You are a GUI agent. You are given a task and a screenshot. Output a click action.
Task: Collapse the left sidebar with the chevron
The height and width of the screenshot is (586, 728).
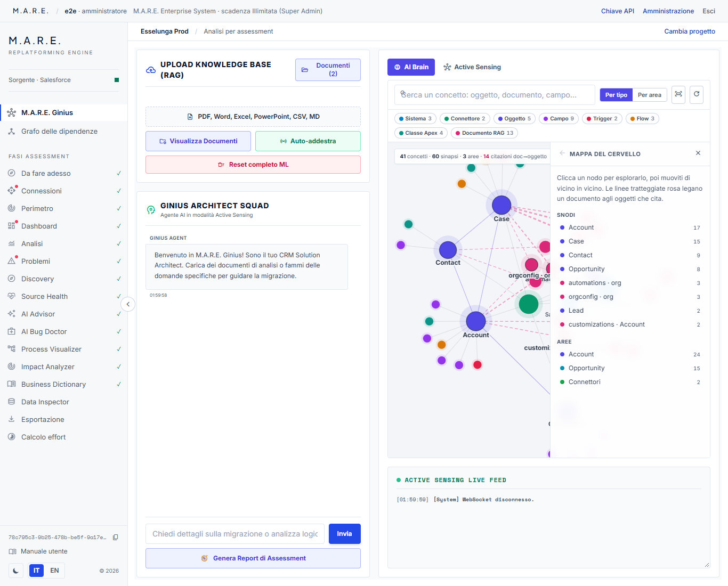point(128,304)
